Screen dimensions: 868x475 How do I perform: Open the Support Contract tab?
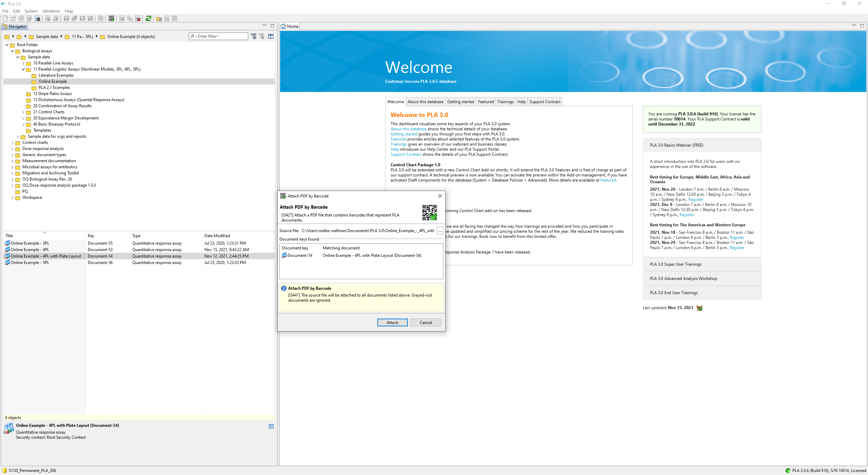click(x=545, y=101)
